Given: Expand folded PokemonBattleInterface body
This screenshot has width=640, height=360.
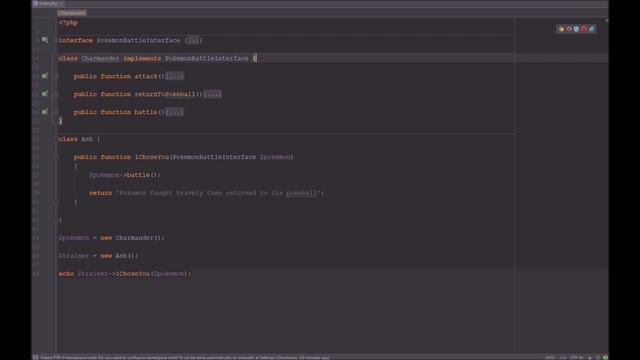Looking at the screenshot, I should point(193,40).
